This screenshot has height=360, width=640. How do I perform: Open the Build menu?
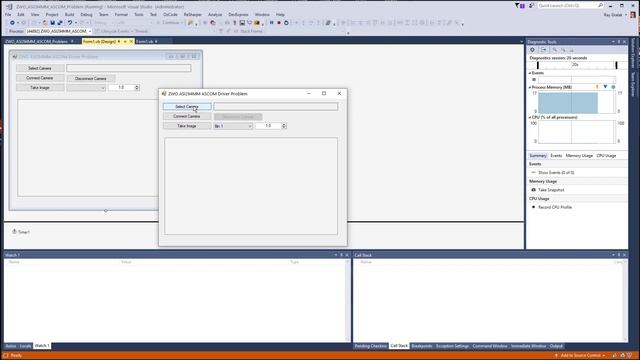point(69,15)
